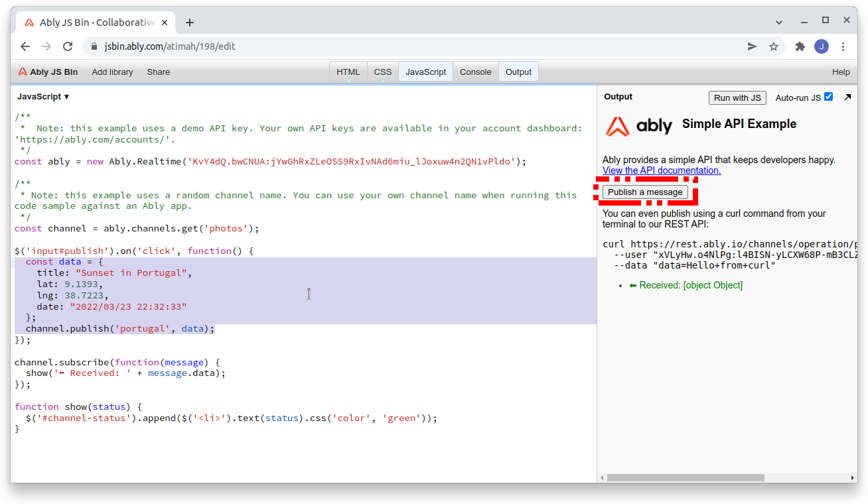Viewport: 868px width, 504px height.
Task: Click 'Sunset in Portugal' string in code
Action: pos(133,273)
